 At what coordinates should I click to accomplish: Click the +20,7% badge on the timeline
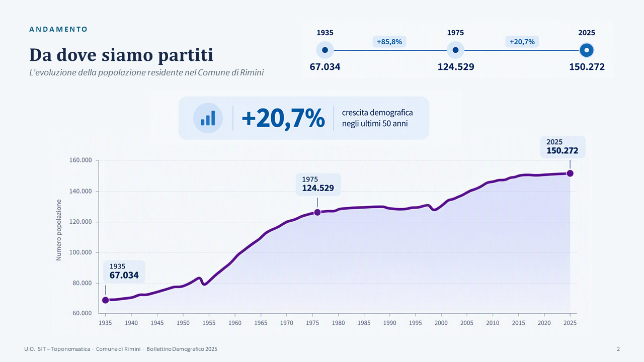point(522,42)
